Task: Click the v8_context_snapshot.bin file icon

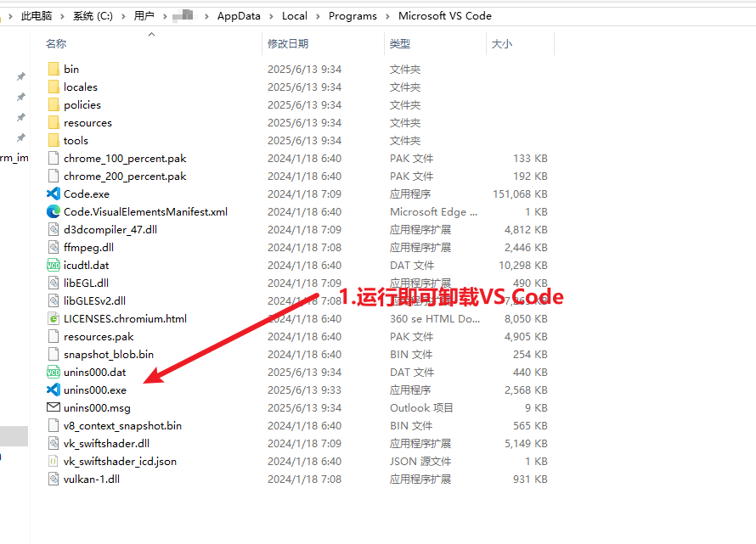Action: pyautogui.click(x=54, y=425)
